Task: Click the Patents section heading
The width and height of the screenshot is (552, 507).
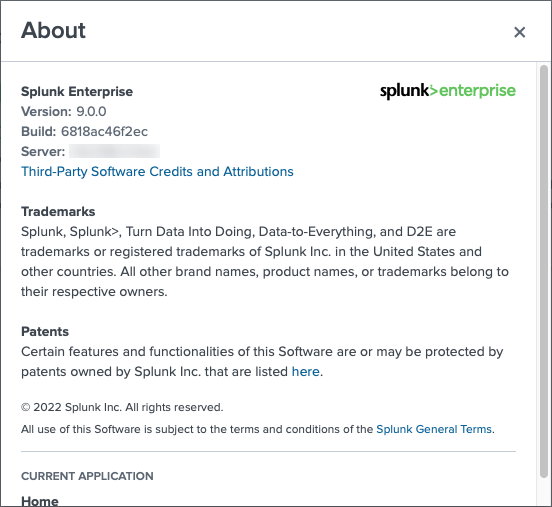Action: [x=45, y=332]
